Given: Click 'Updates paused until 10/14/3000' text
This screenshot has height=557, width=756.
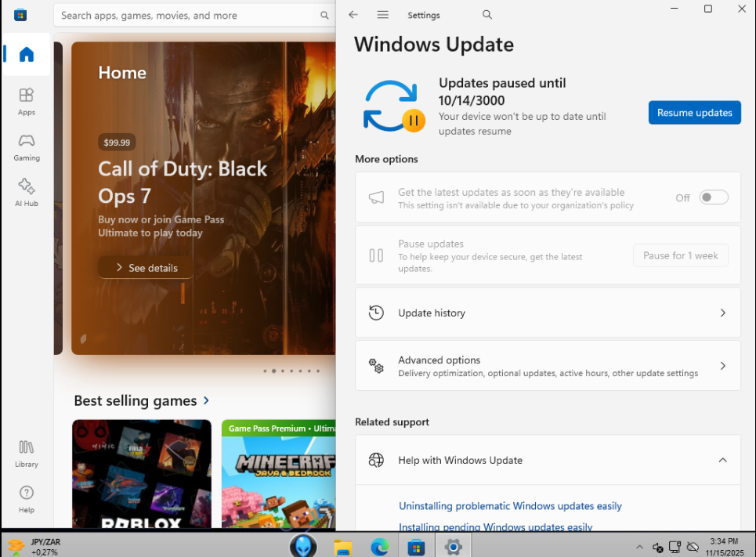Looking at the screenshot, I should pyautogui.click(x=502, y=92).
